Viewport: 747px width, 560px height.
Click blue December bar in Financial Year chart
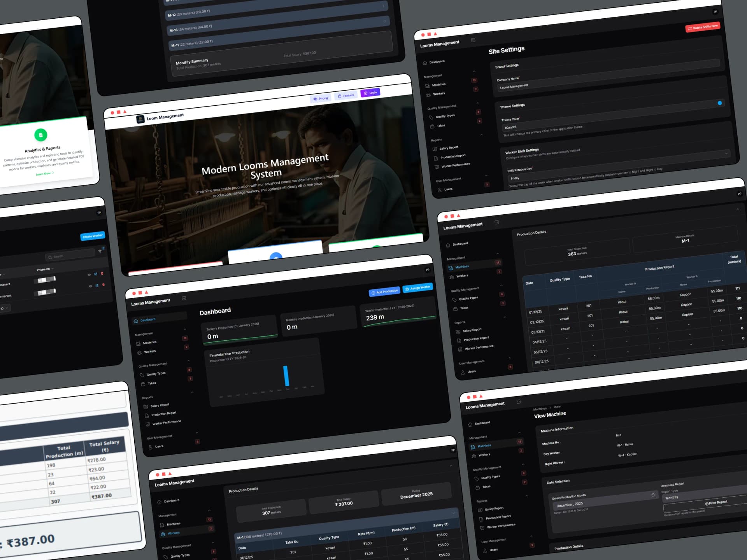click(x=286, y=376)
